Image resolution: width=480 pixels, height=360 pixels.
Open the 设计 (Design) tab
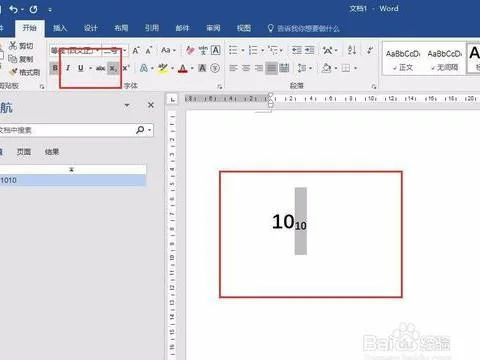pos(91,28)
